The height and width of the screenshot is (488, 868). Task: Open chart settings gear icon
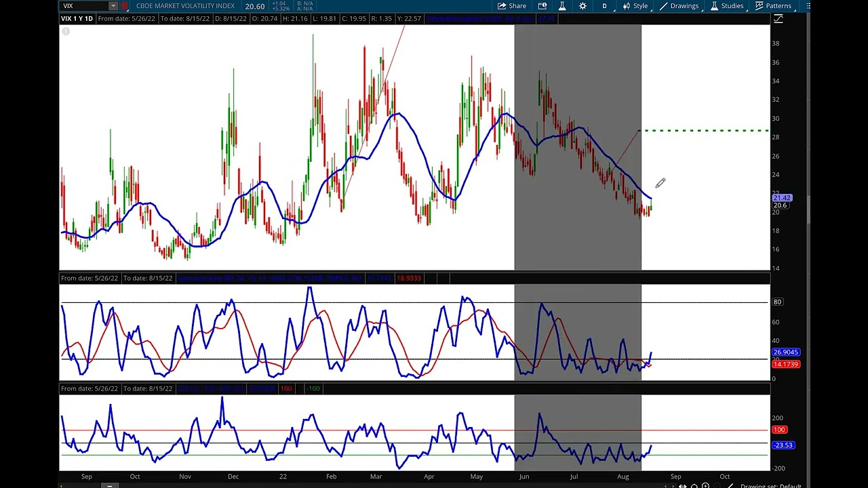pyautogui.click(x=583, y=6)
